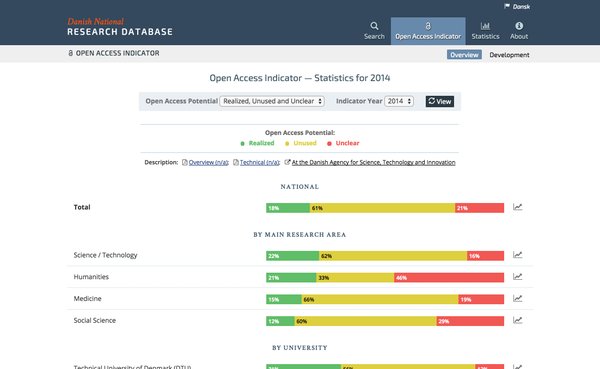This screenshot has width=600, height=369.
Task: Click Danish National Research Database logo
Action: pos(120,27)
